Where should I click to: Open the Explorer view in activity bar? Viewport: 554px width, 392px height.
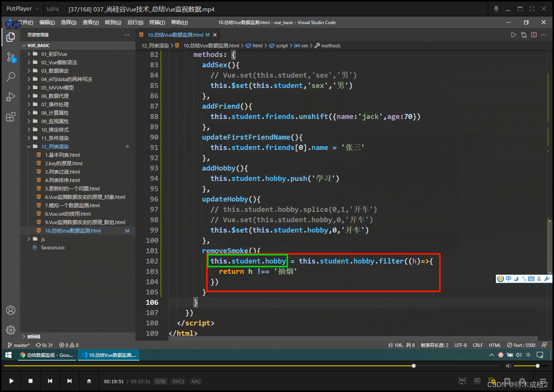[x=11, y=37]
